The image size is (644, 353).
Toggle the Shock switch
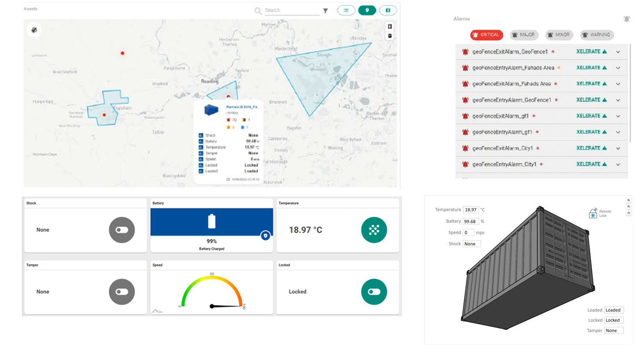click(122, 230)
